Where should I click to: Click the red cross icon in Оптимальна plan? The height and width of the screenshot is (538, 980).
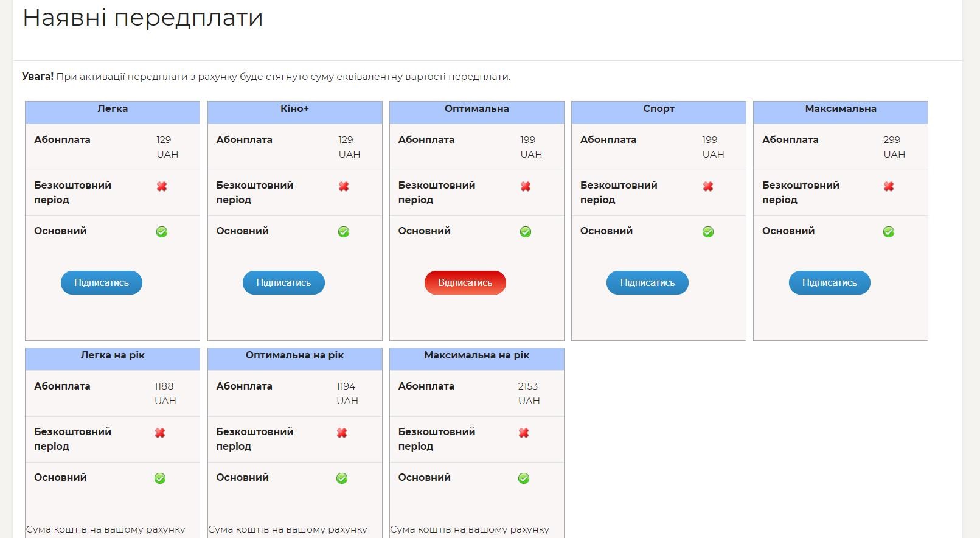pos(526,186)
